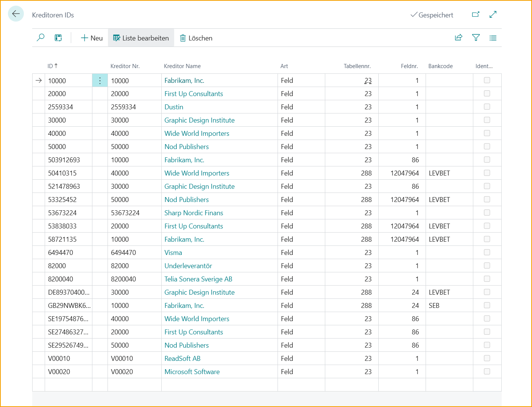Screen dimensions: 532x407
Task: Click Neu to add new entry
Action: click(92, 38)
